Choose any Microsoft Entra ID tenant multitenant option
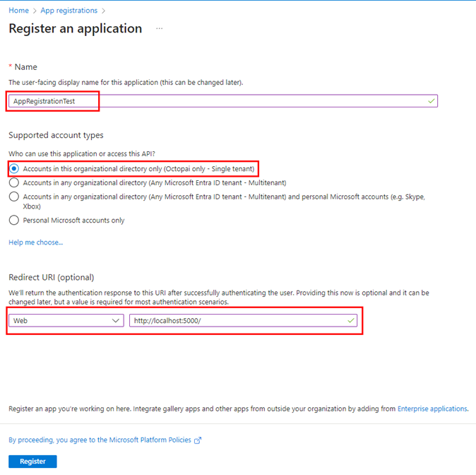The width and height of the screenshot is (476, 475). click(x=13, y=182)
